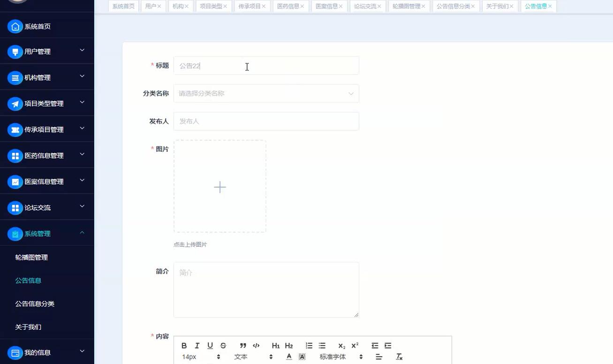Viewport: 613px width, 364px height.
Task: Open the code view in the editor toolbar
Action: click(x=256, y=345)
